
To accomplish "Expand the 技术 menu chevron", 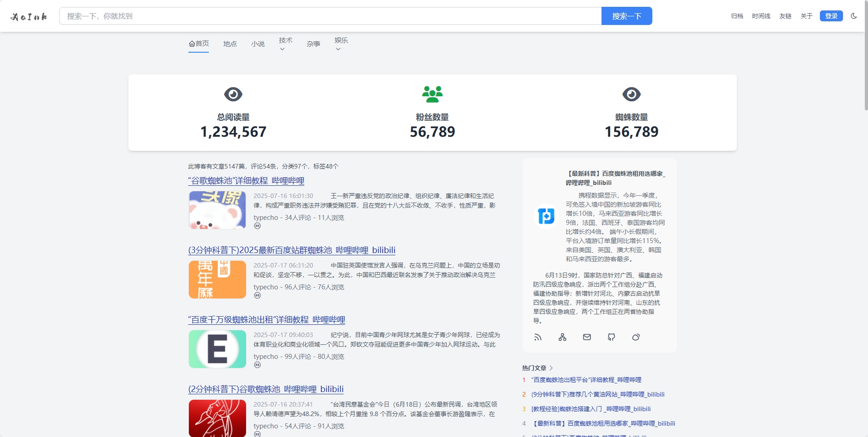I will tap(282, 49).
